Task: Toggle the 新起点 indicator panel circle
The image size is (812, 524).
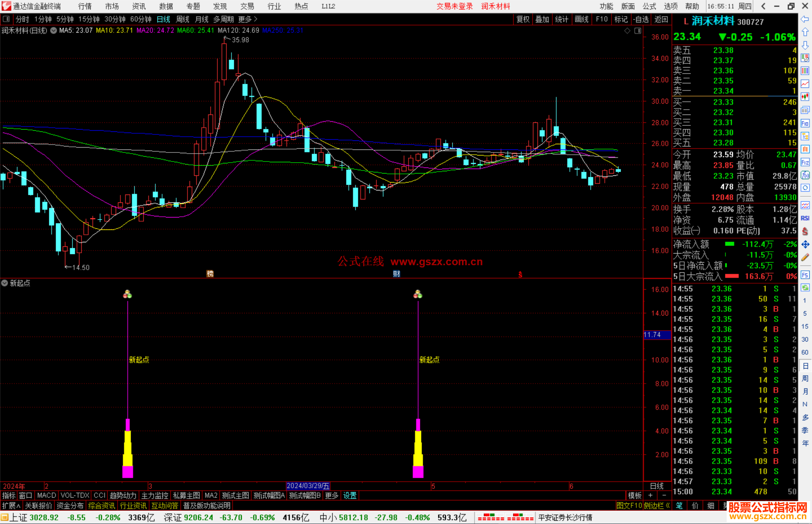Action: tap(5, 283)
